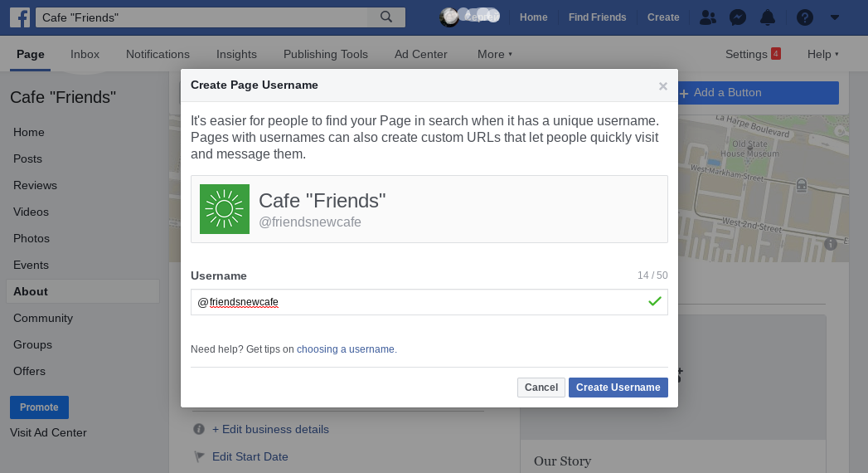Viewport: 868px width, 473px height.
Task: Click into the Username text field
Action: coord(415,302)
